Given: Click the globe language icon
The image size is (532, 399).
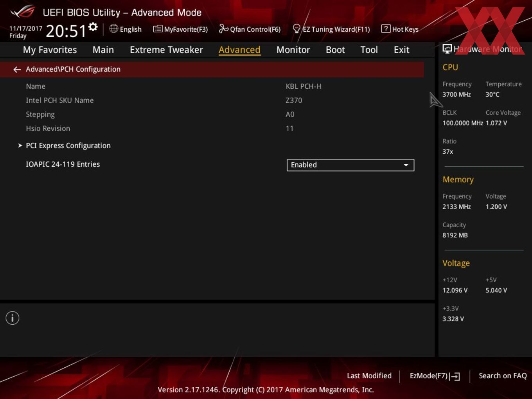Looking at the screenshot, I should [113, 29].
